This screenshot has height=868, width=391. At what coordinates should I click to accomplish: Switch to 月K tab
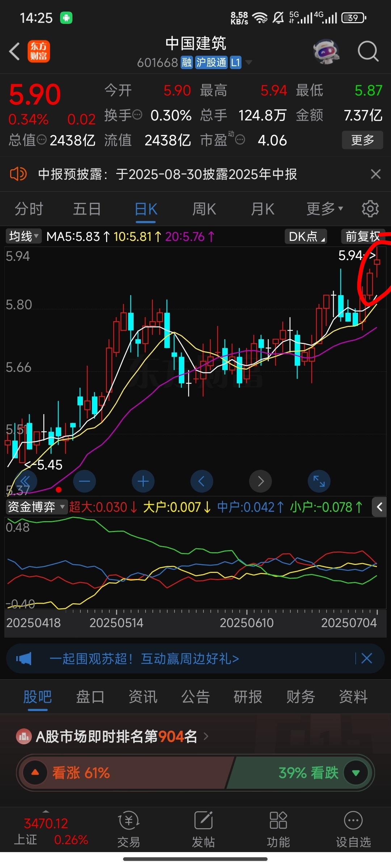coord(263,209)
